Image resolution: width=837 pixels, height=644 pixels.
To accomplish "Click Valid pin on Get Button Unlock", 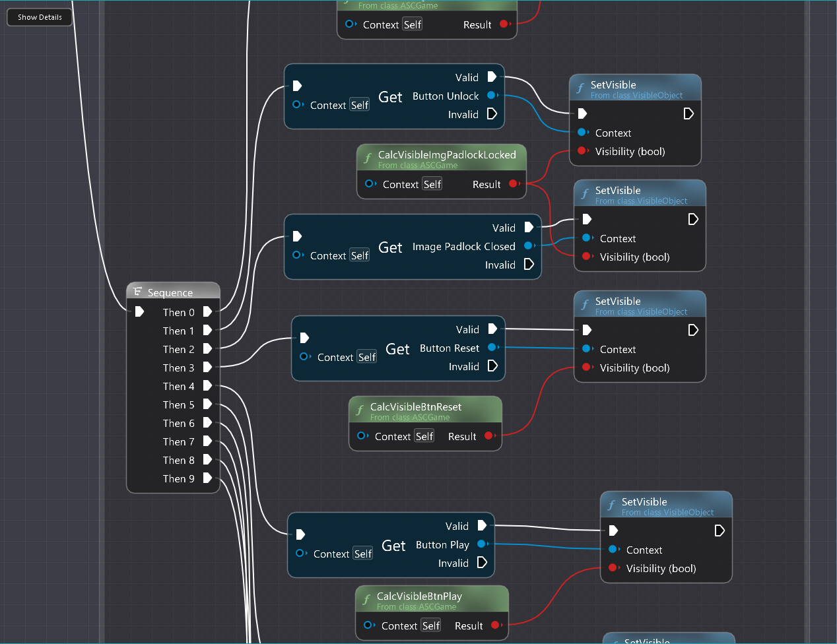I will click(492, 77).
